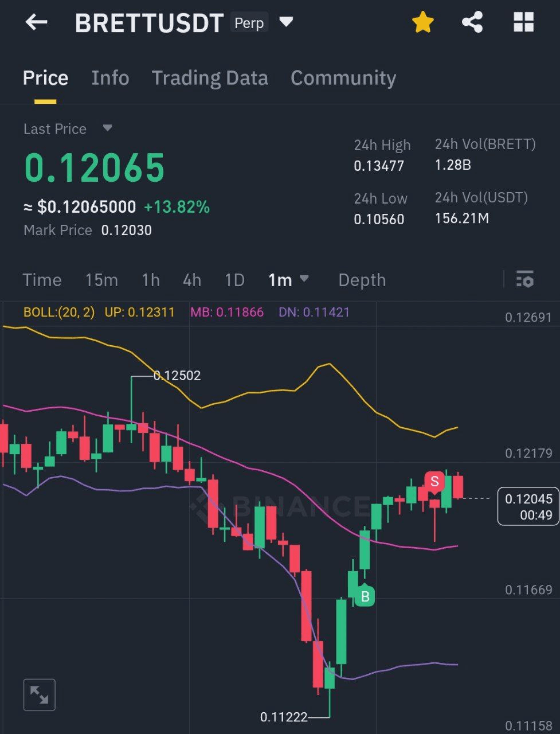The height and width of the screenshot is (734, 560).
Task: Go back using the left arrow
Action: pos(36,22)
